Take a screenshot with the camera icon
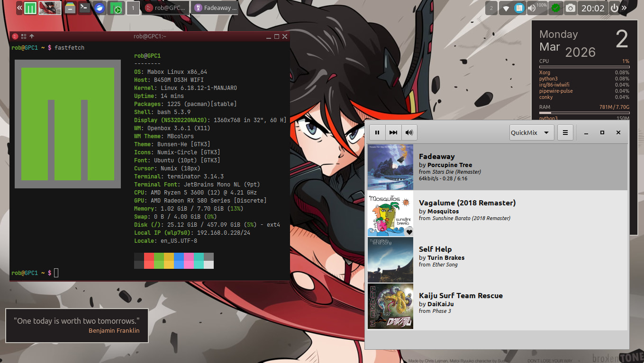Image resolution: width=644 pixels, height=363 pixels. click(x=571, y=8)
